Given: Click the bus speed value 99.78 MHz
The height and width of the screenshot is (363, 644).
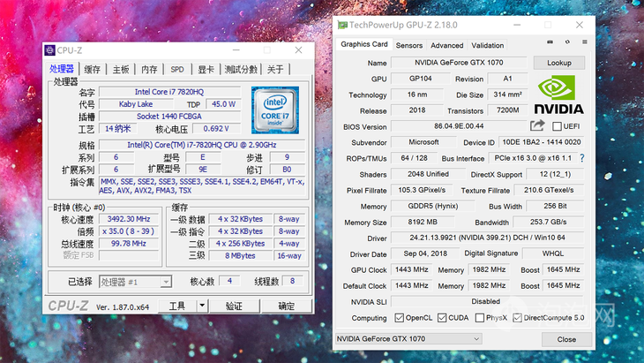Looking at the screenshot, I should (x=129, y=244).
